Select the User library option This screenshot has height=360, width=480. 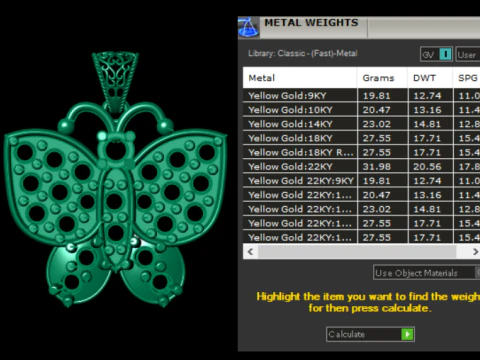(468, 54)
